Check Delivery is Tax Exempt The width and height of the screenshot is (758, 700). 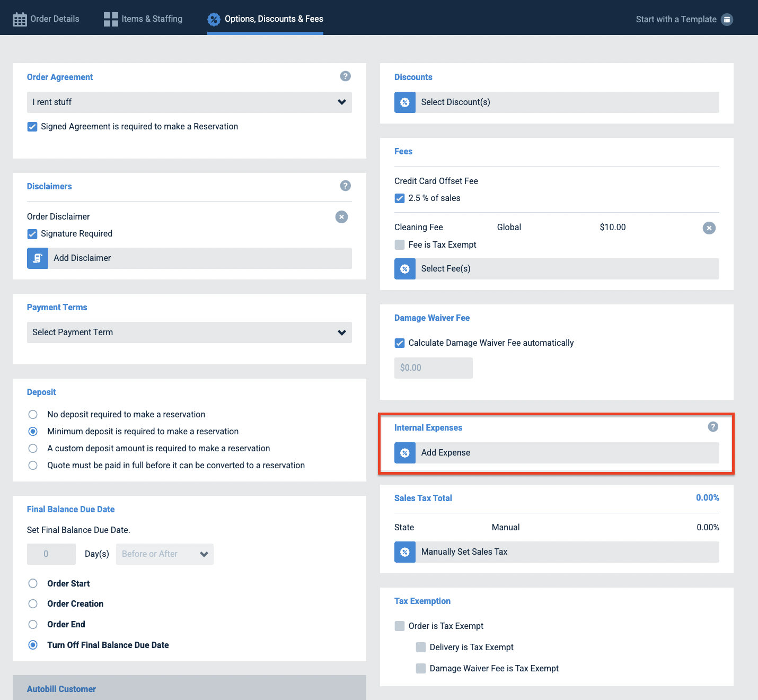tap(421, 647)
